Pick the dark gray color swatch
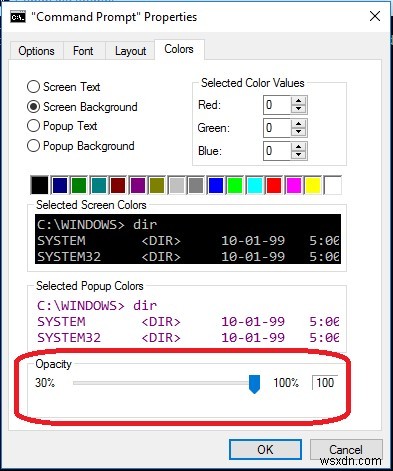Image resolution: width=393 pixels, height=471 pixels. [196, 185]
